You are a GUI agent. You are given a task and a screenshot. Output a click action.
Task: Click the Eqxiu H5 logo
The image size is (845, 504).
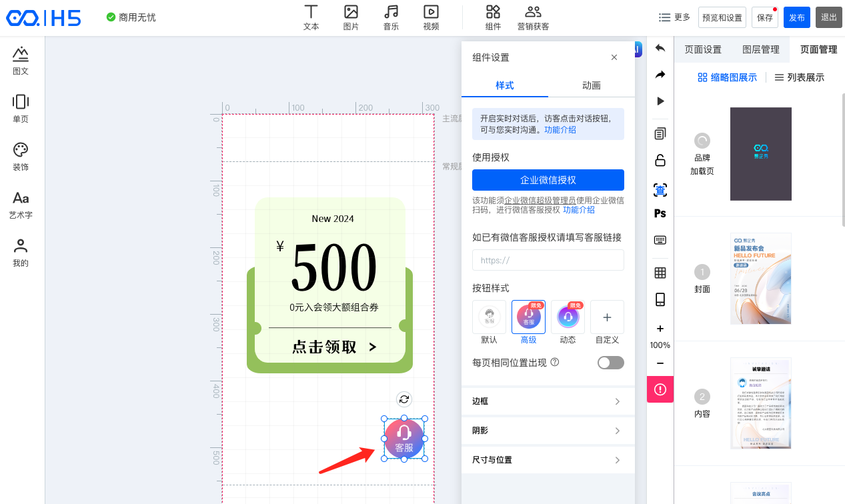point(44,18)
